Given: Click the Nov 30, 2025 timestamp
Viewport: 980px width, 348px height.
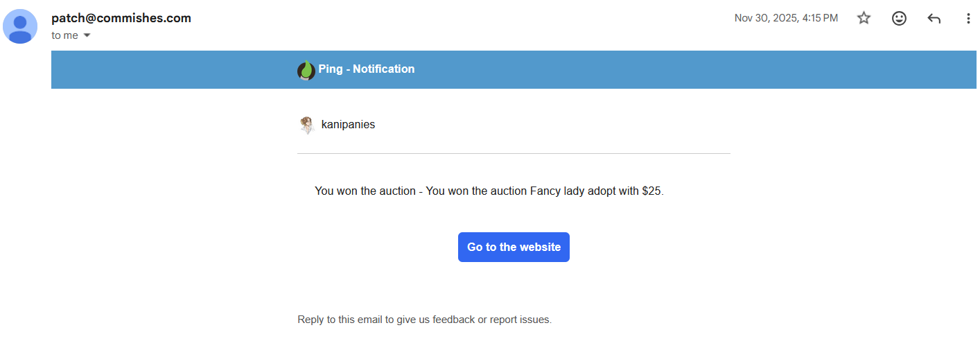Looking at the screenshot, I should point(786,18).
